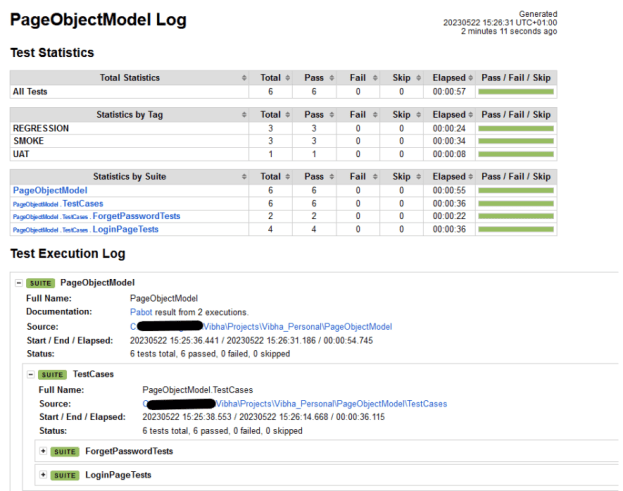Click the SUITE badge beside ForgetPasswordTests
This screenshot has height=491, width=623.
point(65,451)
